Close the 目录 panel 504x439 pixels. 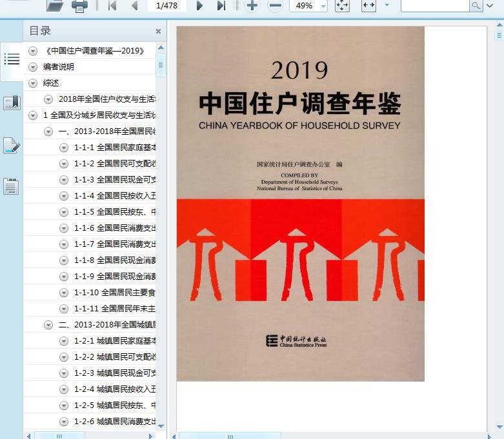point(158,31)
